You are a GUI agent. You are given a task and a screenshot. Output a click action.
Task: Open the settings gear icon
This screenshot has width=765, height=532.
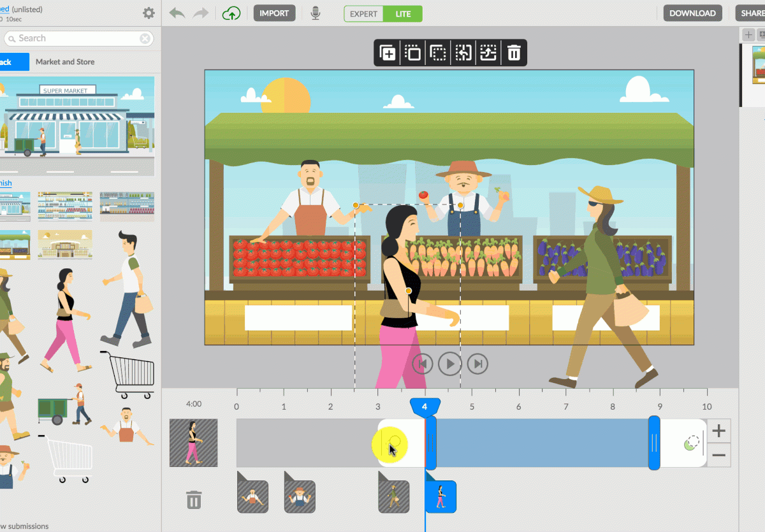149,13
